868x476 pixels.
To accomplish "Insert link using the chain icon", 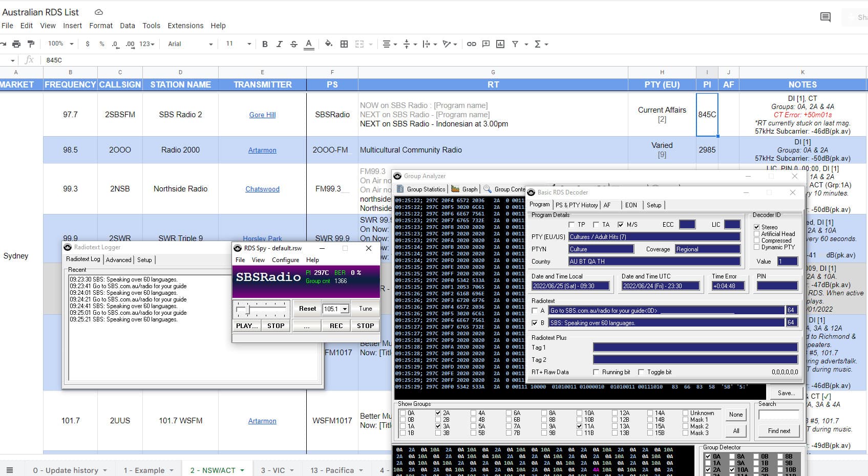I will pos(471,44).
